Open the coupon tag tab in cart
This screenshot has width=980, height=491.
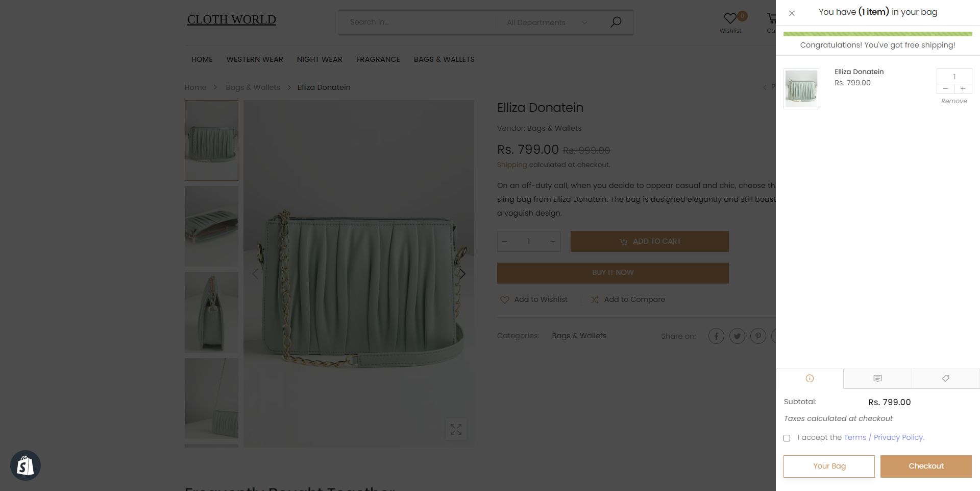[x=945, y=379]
